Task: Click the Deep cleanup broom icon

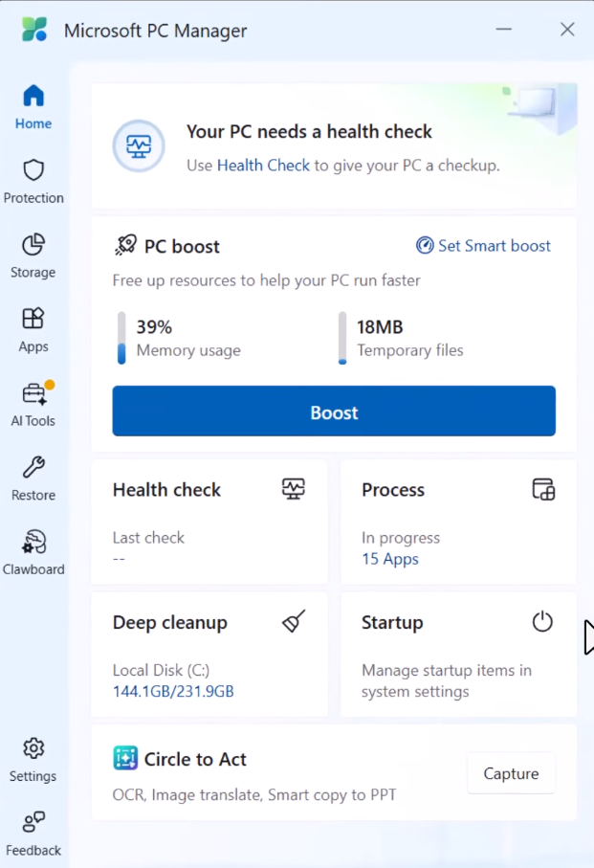Action: click(x=294, y=622)
